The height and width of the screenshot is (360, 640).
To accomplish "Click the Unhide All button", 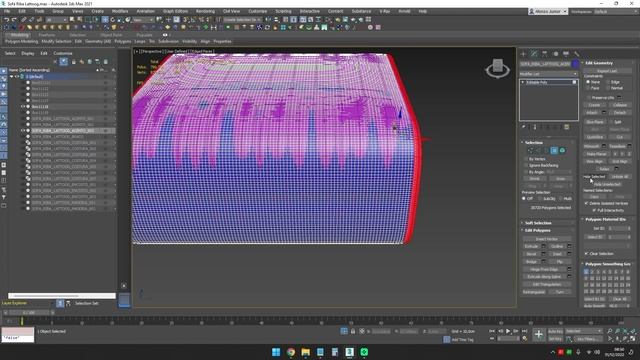I will [620, 177].
